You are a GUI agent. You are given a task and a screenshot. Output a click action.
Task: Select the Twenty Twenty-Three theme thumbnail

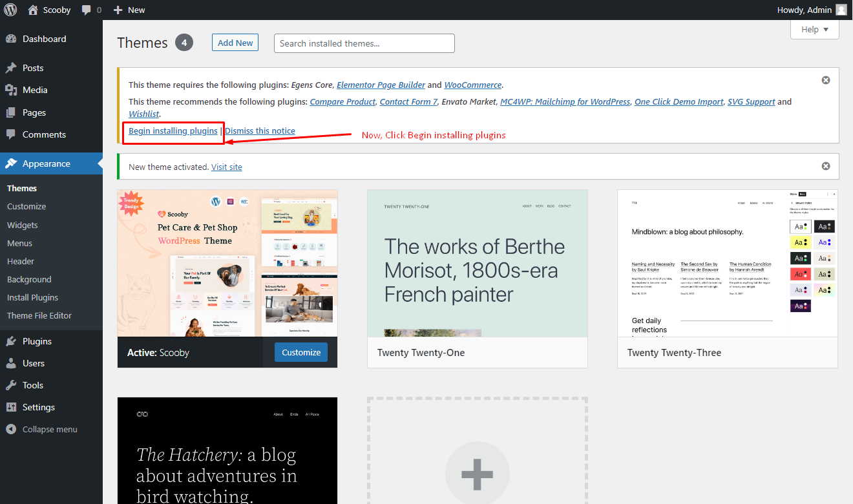pos(728,263)
